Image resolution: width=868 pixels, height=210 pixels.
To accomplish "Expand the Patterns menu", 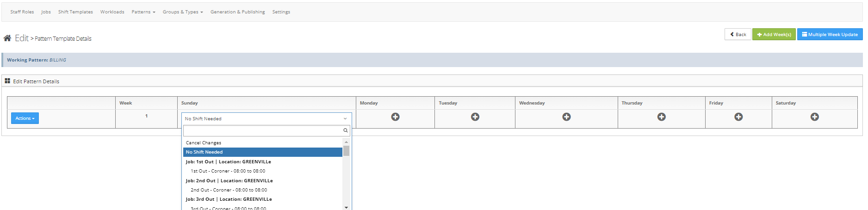I will [143, 12].
